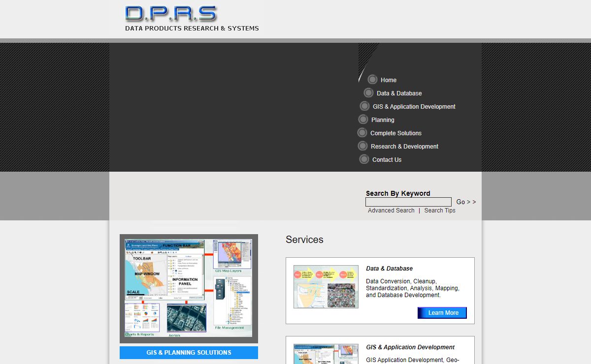This screenshot has width=591, height=364.
Task: Open Research & Development menu item
Action: click(404, 147)
